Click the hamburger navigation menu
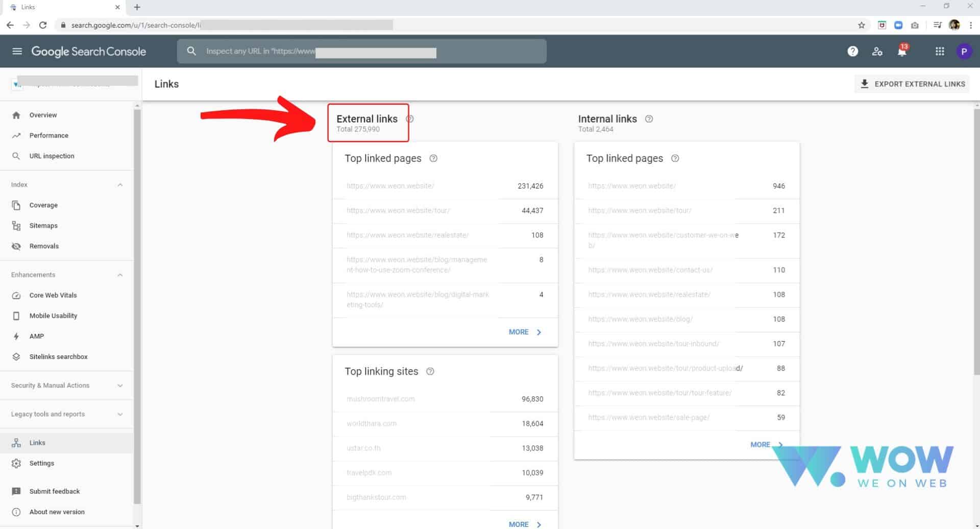 click(17, 51)
